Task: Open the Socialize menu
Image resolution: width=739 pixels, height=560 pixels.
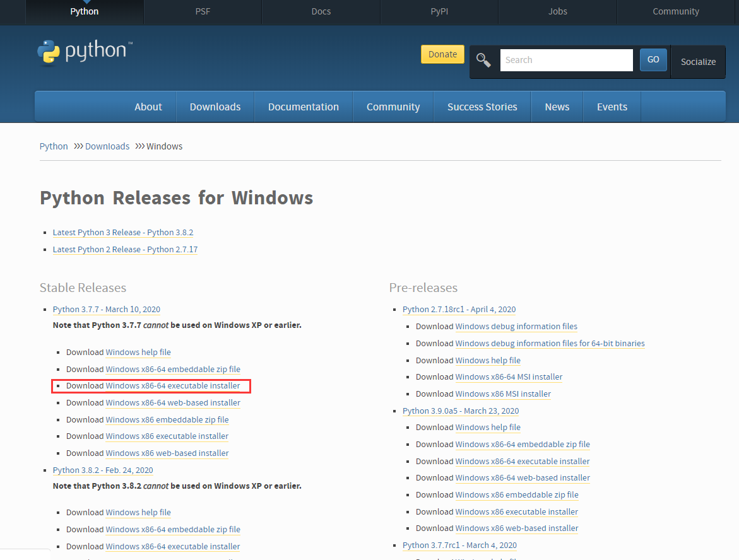Action: coord(698,62)
